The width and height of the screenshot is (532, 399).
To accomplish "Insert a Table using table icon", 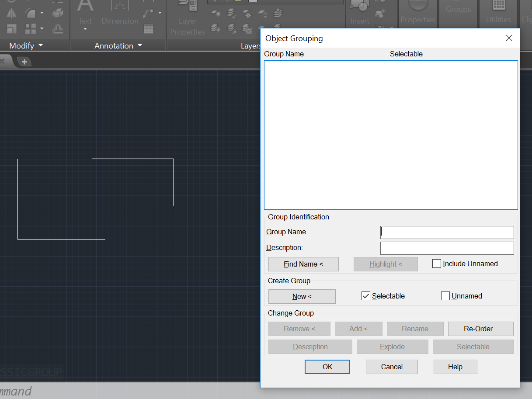I will tap(149, 29).
